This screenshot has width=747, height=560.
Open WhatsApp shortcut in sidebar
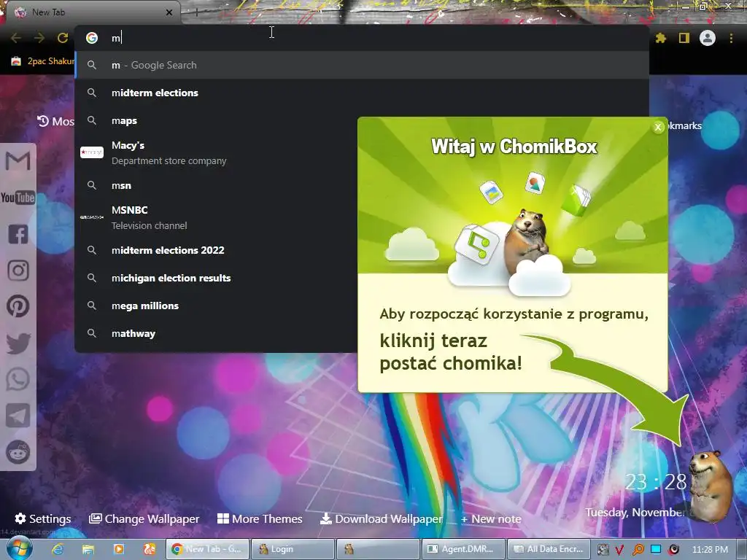(x=18, y=379)
